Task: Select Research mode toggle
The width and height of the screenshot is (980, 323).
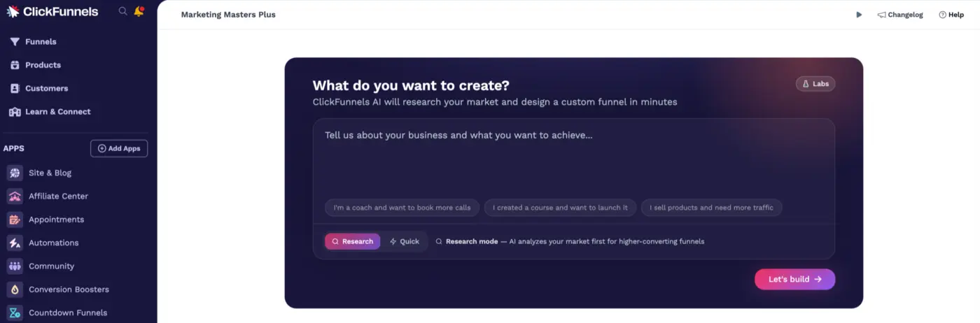Action: coord(352,241)
